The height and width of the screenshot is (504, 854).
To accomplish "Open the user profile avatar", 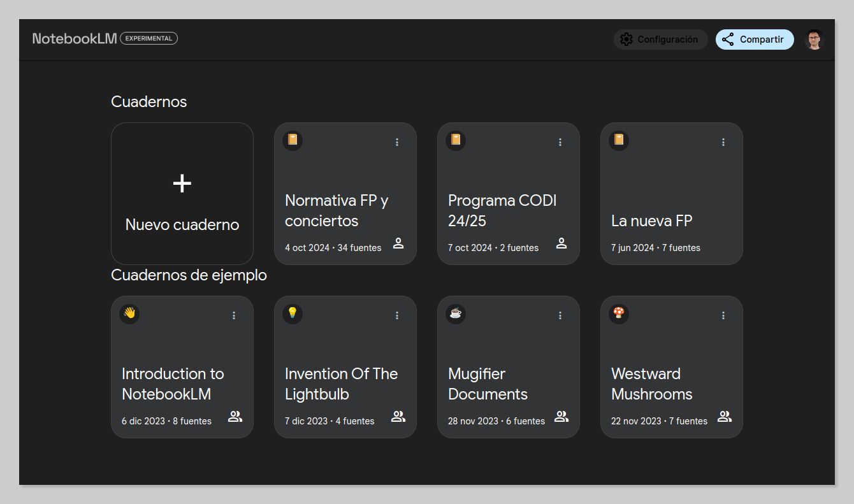I will click(x=814, y=40).
